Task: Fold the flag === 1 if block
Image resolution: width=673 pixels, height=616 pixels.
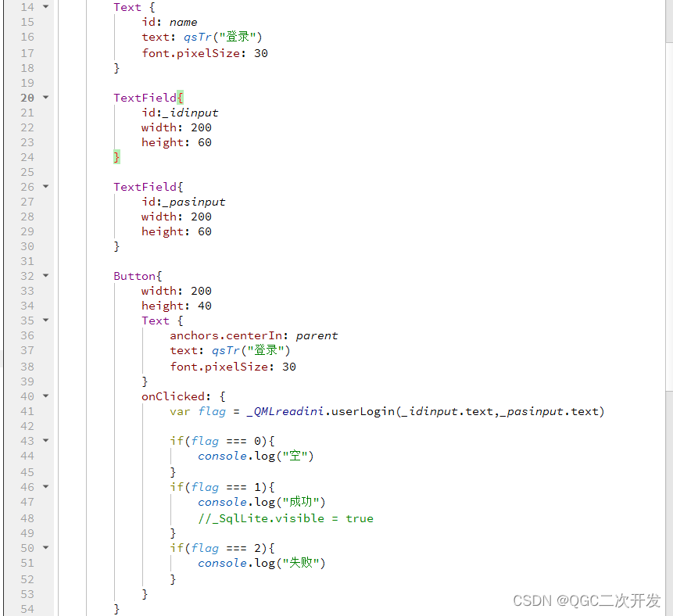Action: (x=45, y=487)
